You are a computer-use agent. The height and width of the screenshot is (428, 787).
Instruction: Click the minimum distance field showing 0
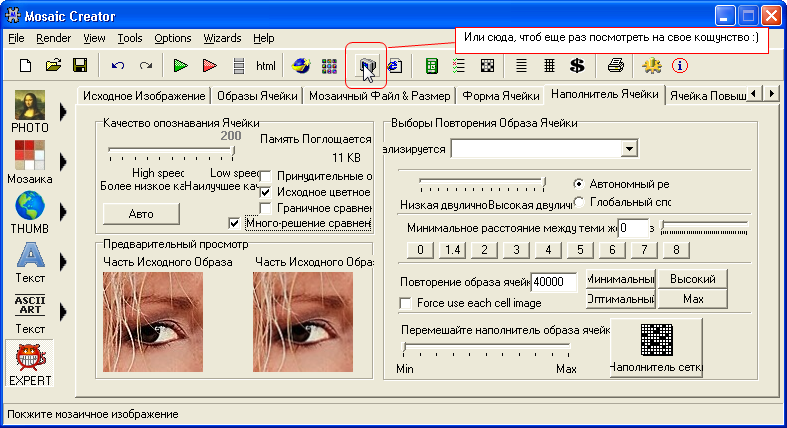633,228
